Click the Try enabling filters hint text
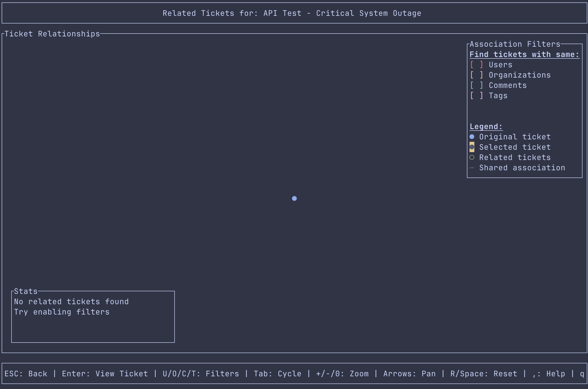Screen dimensions: 588x389 coord(61,312)
